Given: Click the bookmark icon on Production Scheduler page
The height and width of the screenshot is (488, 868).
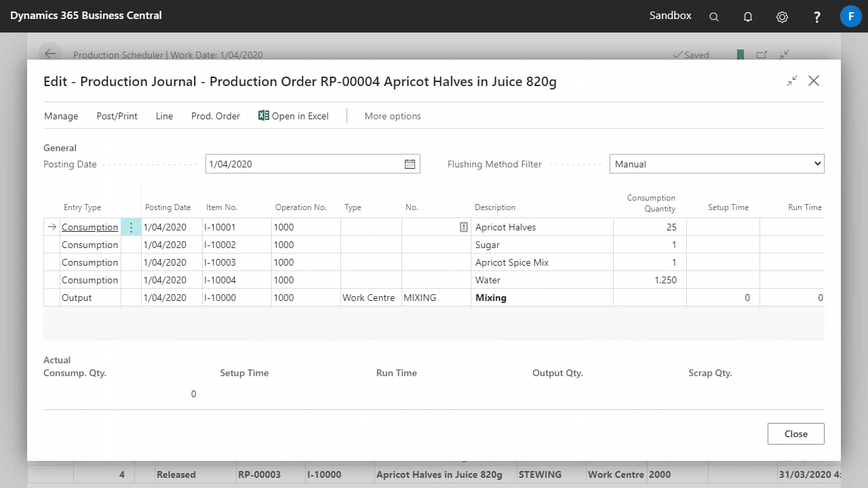Looking at the screenshot, I should click(741, 55).
